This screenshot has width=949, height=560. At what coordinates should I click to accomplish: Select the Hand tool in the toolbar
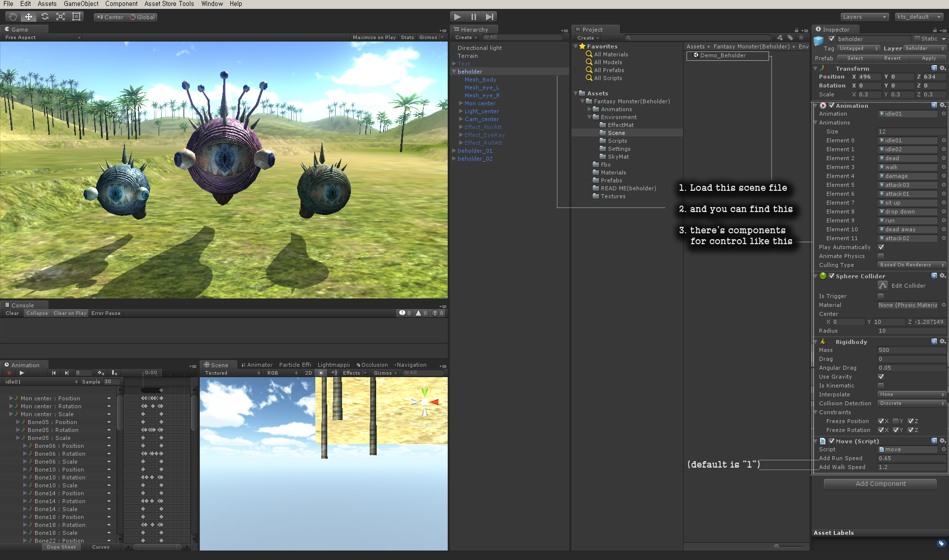[13, 17]
